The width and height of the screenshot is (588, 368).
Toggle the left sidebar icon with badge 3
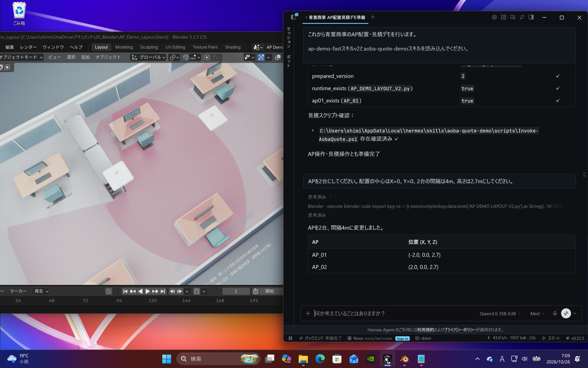(293, 17)
